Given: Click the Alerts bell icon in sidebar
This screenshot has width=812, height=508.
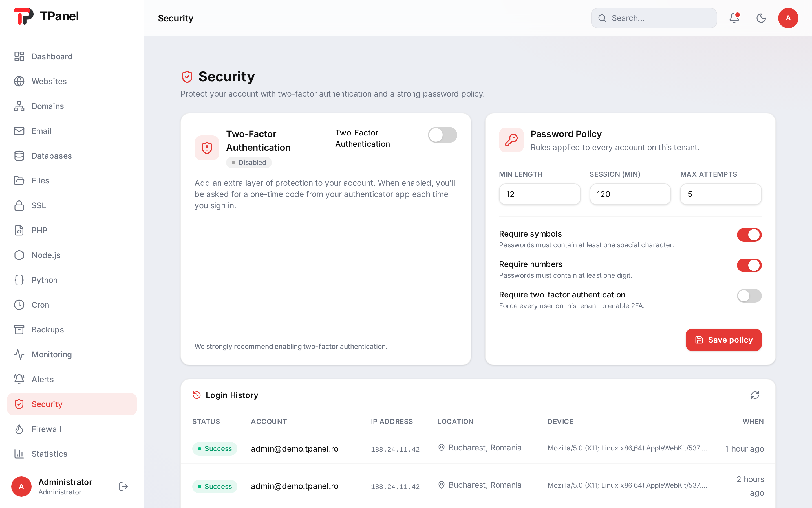Looking at the screenshot, I should pos(19,379).
